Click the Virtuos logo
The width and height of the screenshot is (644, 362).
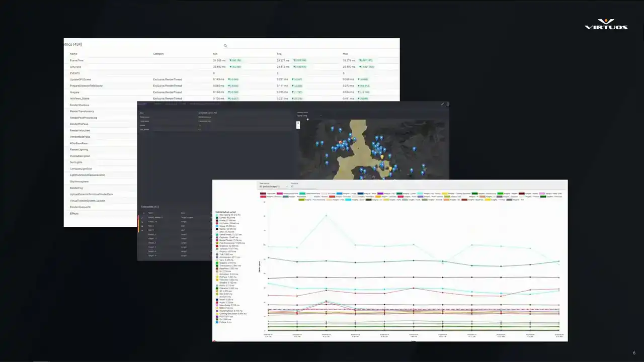tap(606, 24)
